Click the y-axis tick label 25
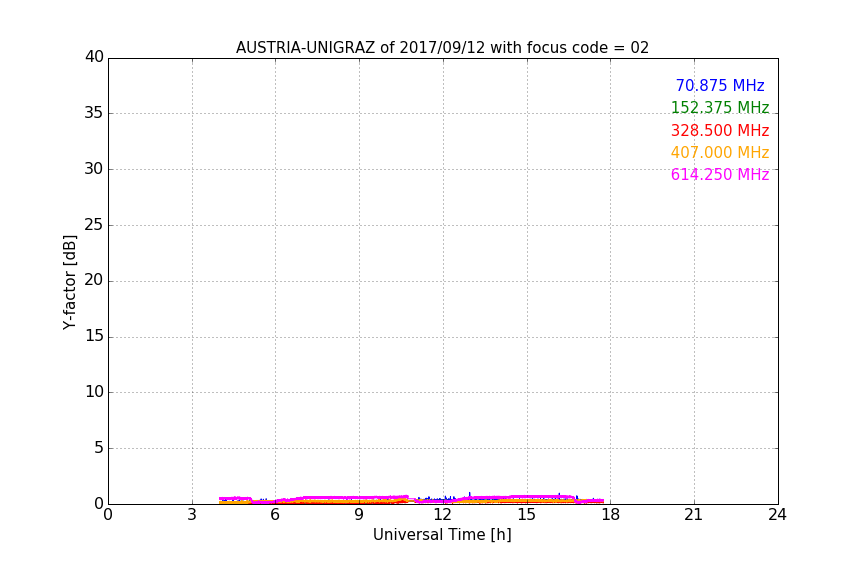 pos(94,224)
